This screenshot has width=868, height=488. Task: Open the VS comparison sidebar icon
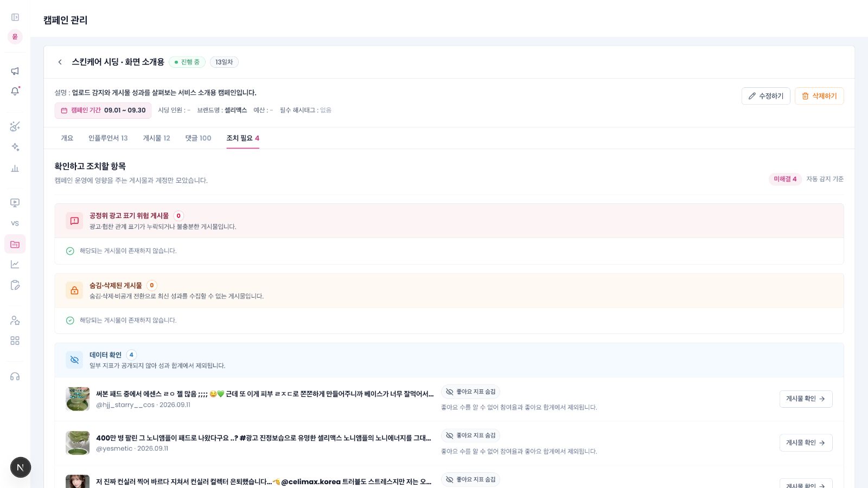point(15,223)
